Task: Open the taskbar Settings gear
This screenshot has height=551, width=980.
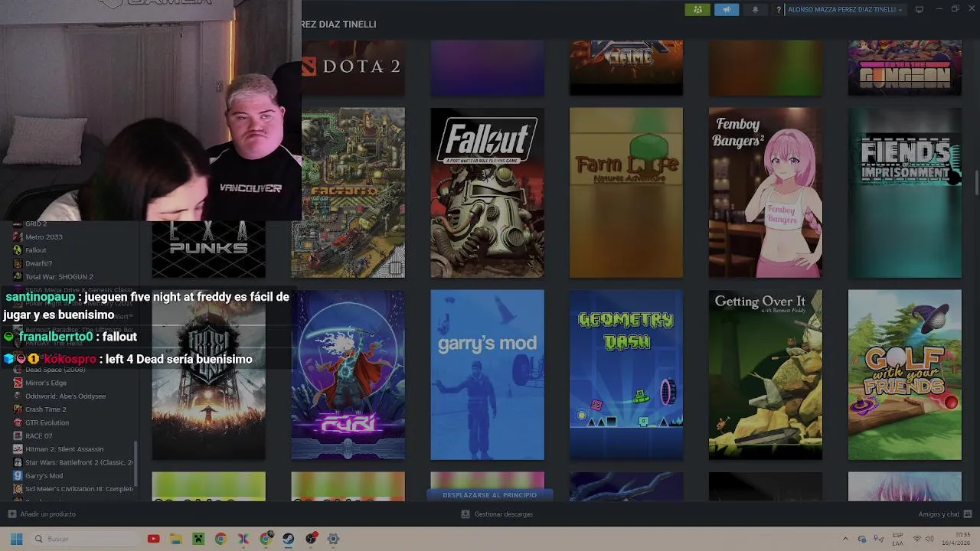Action: coord(333,539)
